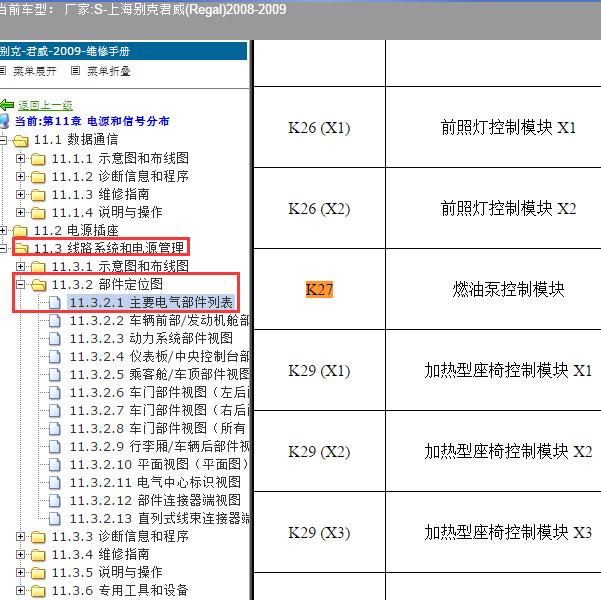
Task: Click the green back arrow icon
Action: [7, 105]
